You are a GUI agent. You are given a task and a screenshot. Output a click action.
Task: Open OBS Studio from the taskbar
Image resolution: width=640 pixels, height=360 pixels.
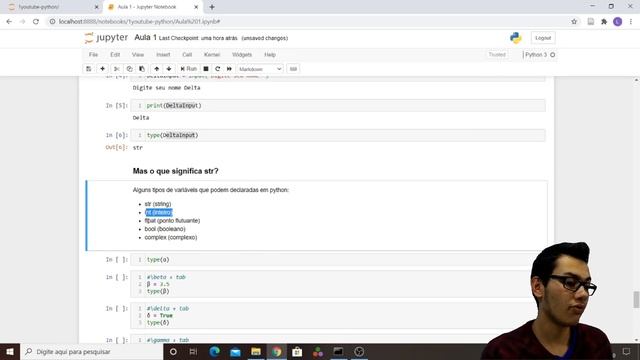(359, 351)
